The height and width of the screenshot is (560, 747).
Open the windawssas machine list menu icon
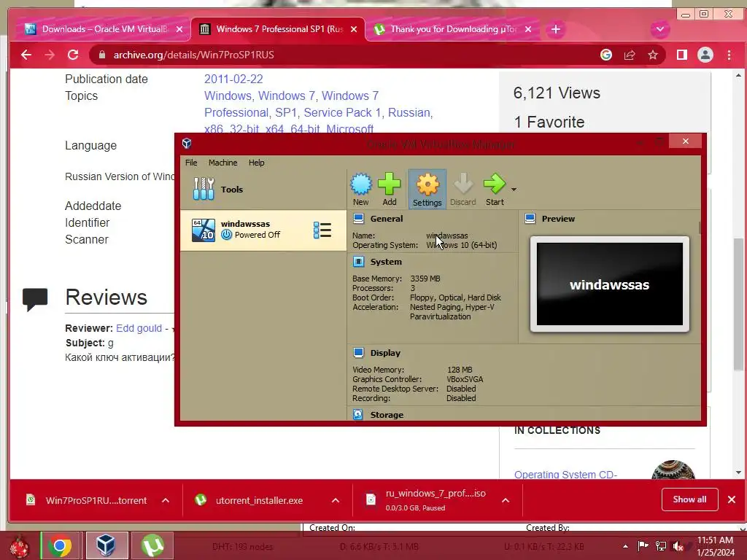pos(322,230)
